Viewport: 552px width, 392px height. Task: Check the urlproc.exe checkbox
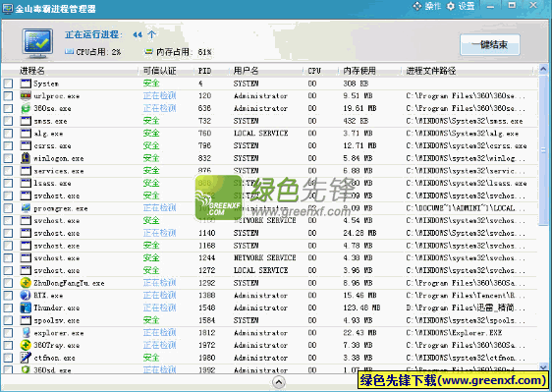pos(8,96)
